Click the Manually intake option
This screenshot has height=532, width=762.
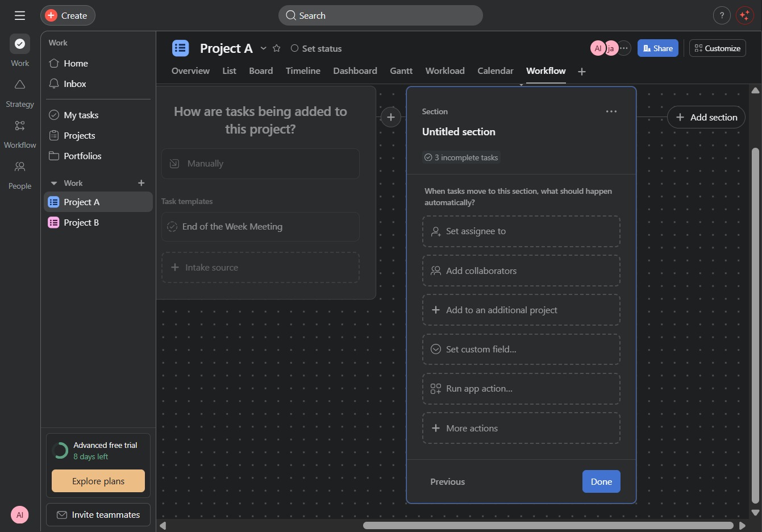[260, 164]
